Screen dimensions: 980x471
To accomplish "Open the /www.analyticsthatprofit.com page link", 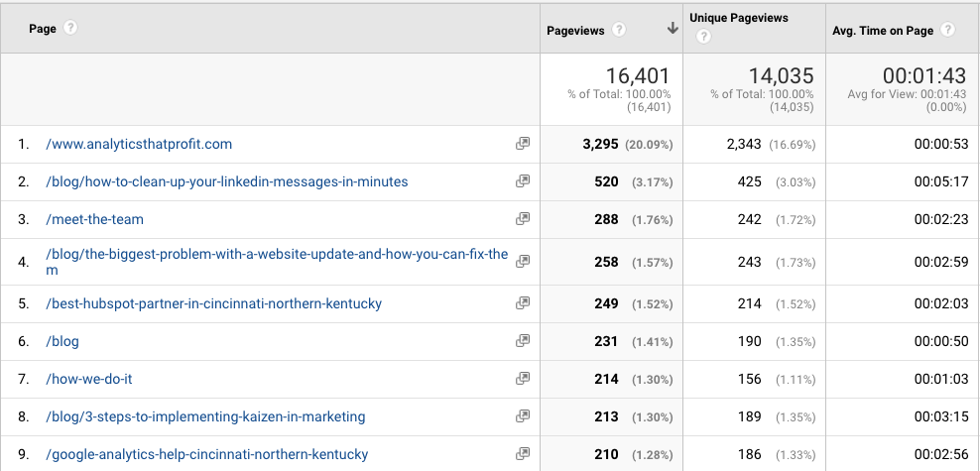I will pos(139,145).
